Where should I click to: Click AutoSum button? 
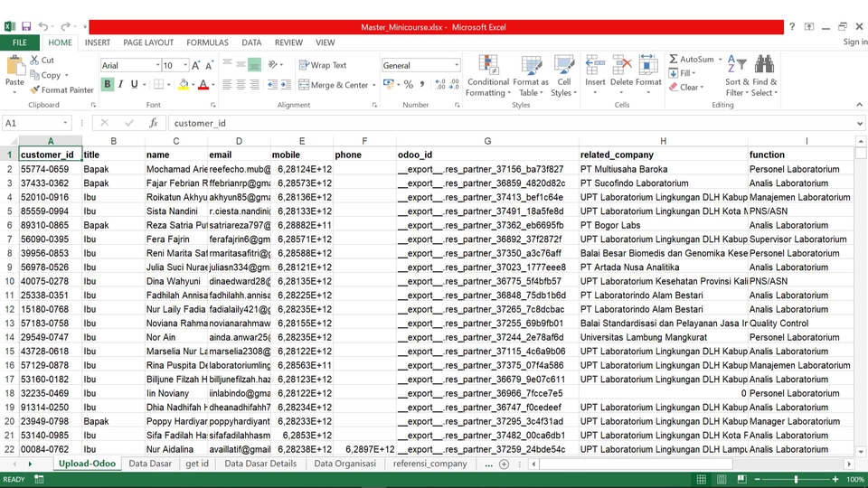692,60
